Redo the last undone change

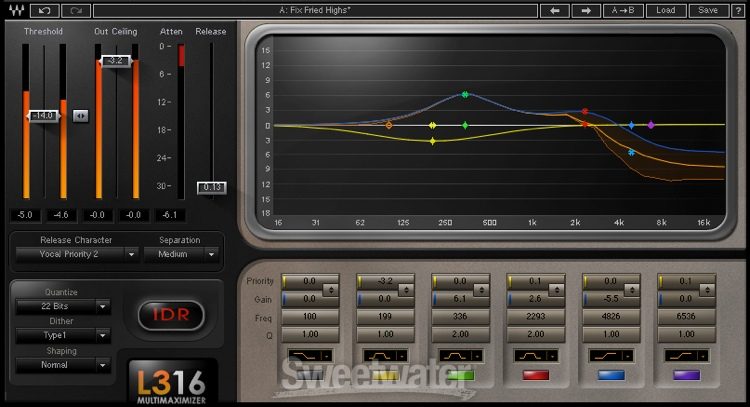(x=76, y=11)
